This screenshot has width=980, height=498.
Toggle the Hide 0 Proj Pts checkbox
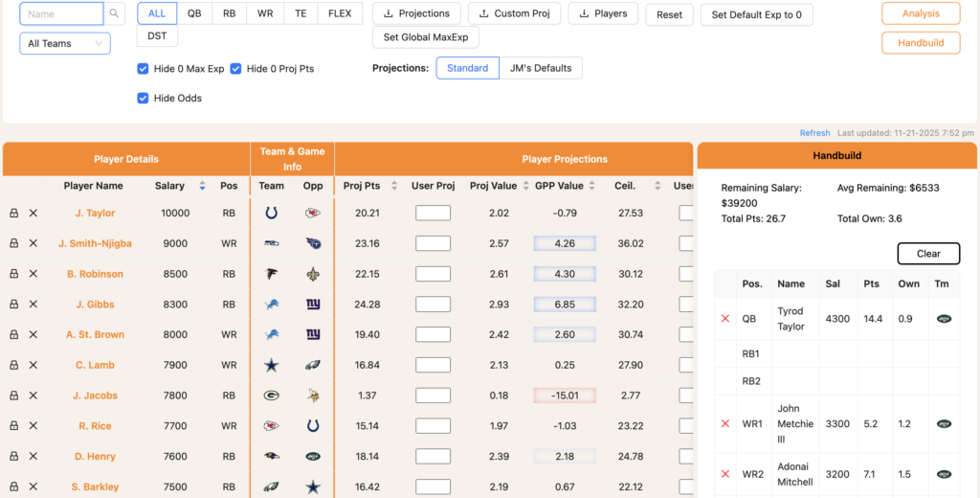[x=235, y=69]
